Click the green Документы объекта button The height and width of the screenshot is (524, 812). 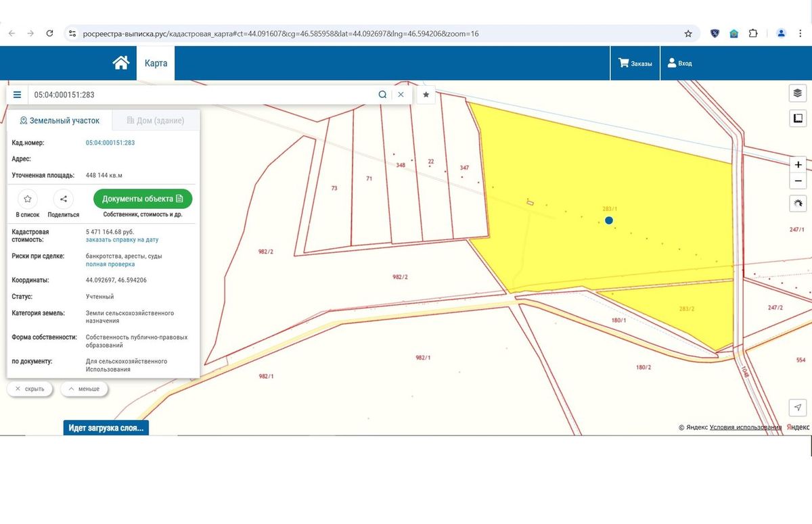143,199
